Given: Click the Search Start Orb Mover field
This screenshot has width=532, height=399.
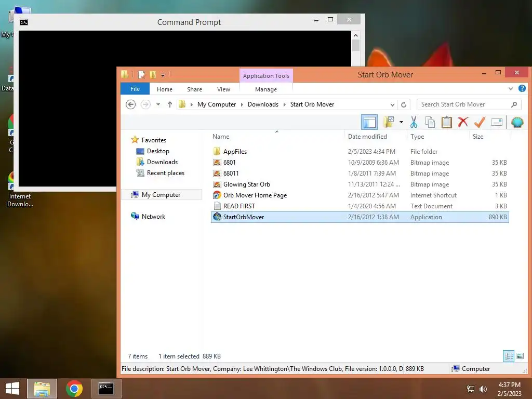Looking at the screenshot, I should 469,104.
